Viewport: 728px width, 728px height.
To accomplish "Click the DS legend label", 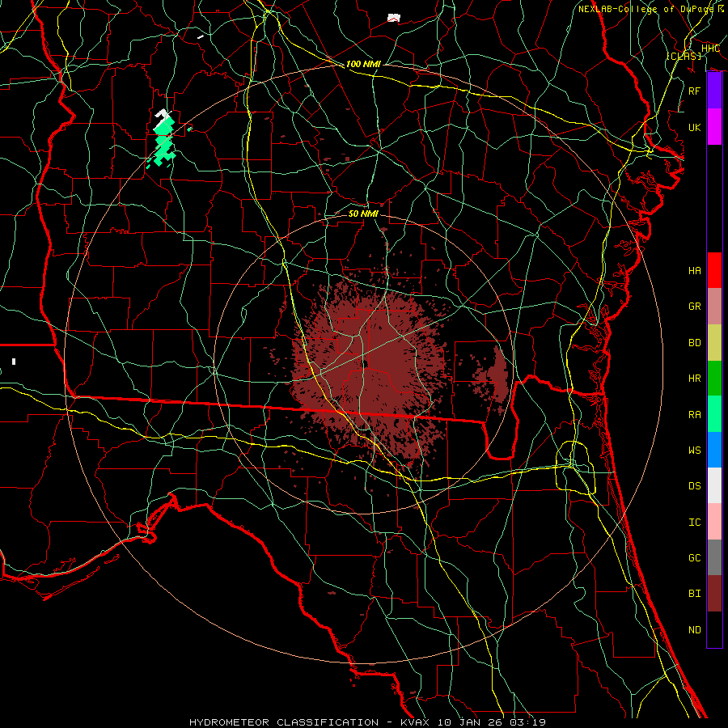I will [x=694, y=486].
